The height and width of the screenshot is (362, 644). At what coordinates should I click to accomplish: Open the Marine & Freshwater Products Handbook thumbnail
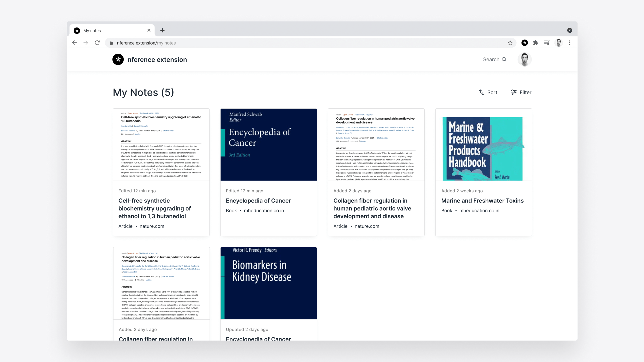click(483, 145)
